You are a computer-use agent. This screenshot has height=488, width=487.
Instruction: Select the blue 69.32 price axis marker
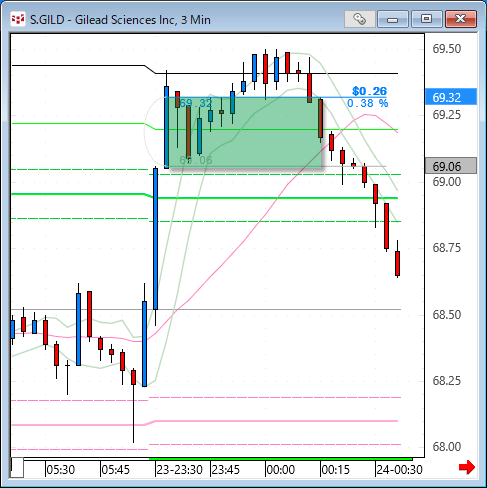point(451,97)
